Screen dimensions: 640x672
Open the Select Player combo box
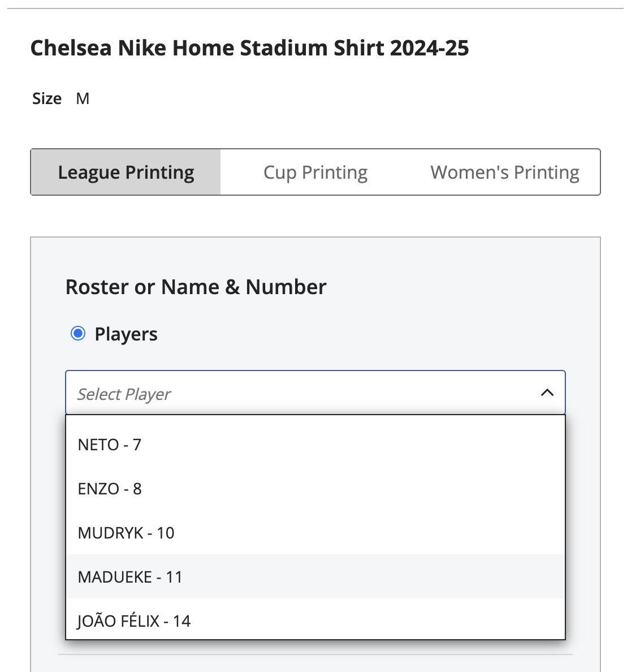(315, 393)
